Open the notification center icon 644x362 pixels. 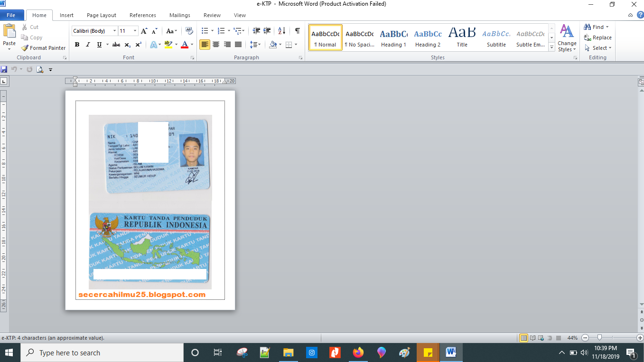[631, 353]
